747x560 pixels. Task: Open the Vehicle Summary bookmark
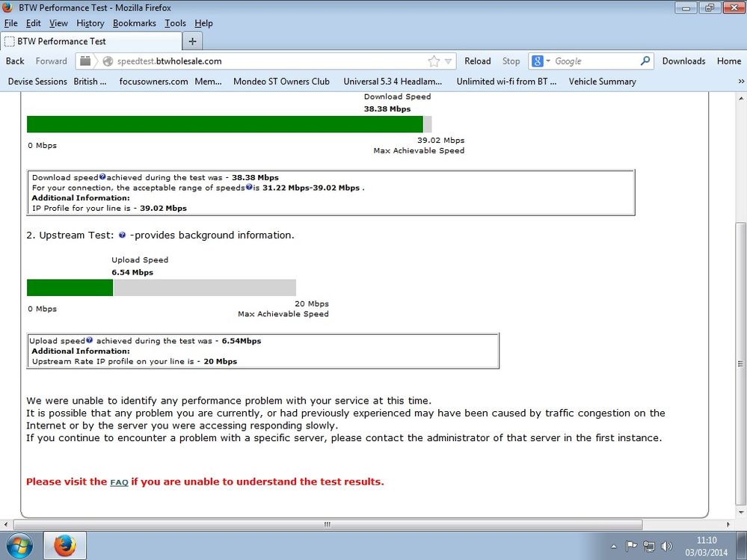[602, 81]
